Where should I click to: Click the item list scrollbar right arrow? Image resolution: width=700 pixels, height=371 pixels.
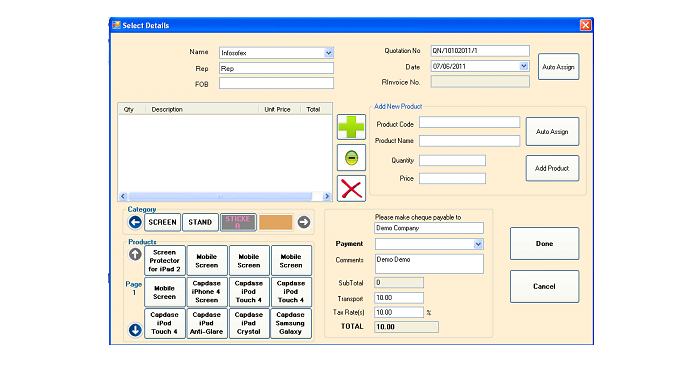(327, 196)
